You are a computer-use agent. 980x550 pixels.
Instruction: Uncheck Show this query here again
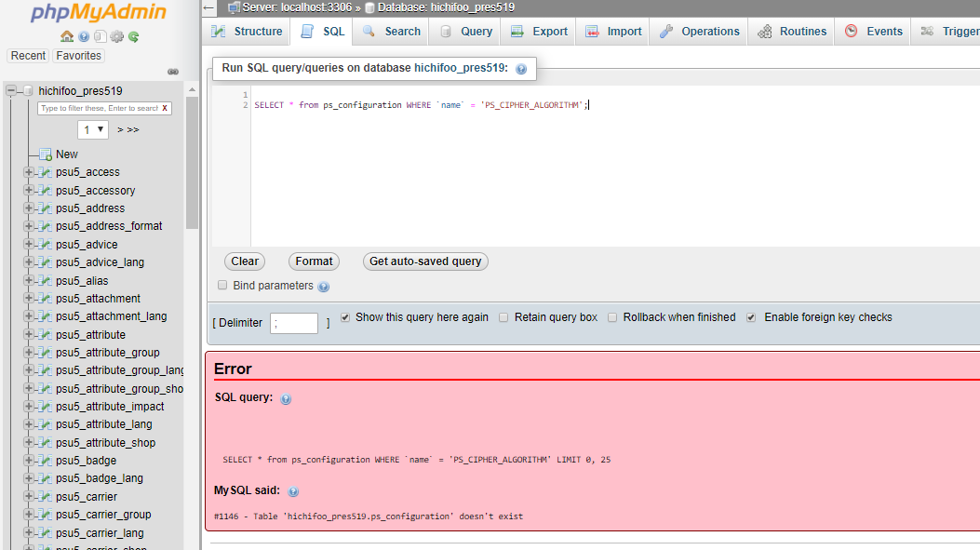345,317
